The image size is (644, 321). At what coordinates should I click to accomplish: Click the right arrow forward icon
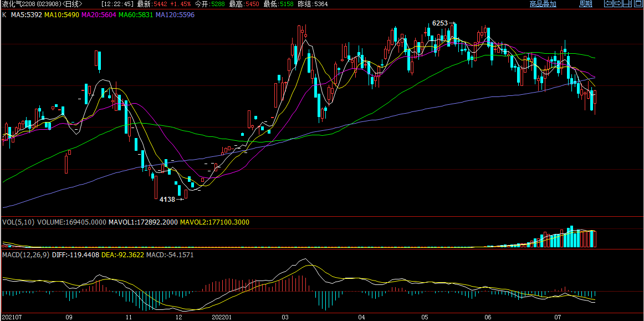pos(617,4)
